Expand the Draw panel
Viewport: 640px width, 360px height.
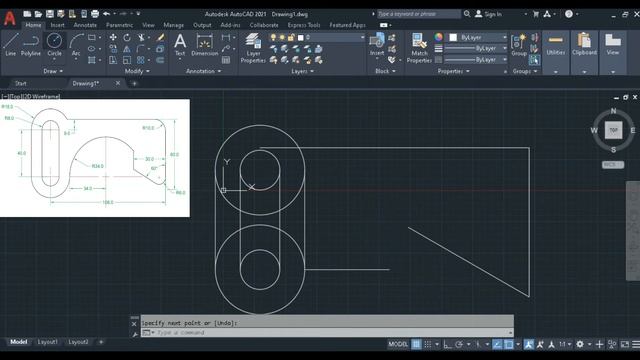pos(53,71)
